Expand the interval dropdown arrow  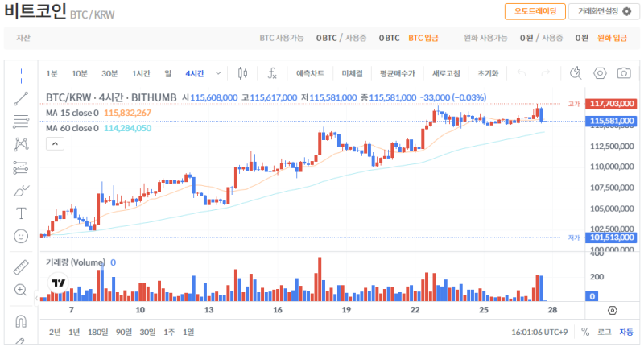point(218,73)
